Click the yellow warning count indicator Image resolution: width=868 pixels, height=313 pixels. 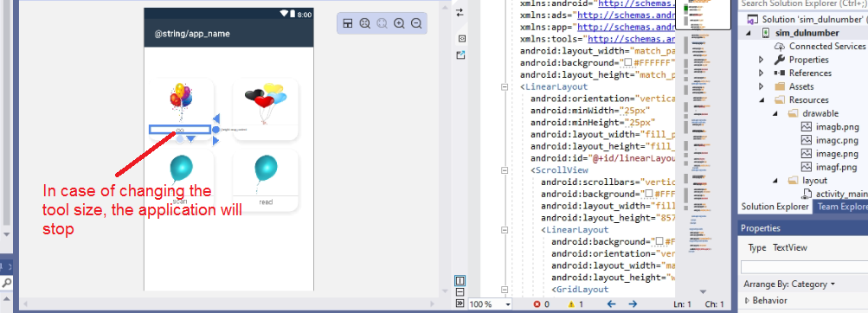pos(575,304)
